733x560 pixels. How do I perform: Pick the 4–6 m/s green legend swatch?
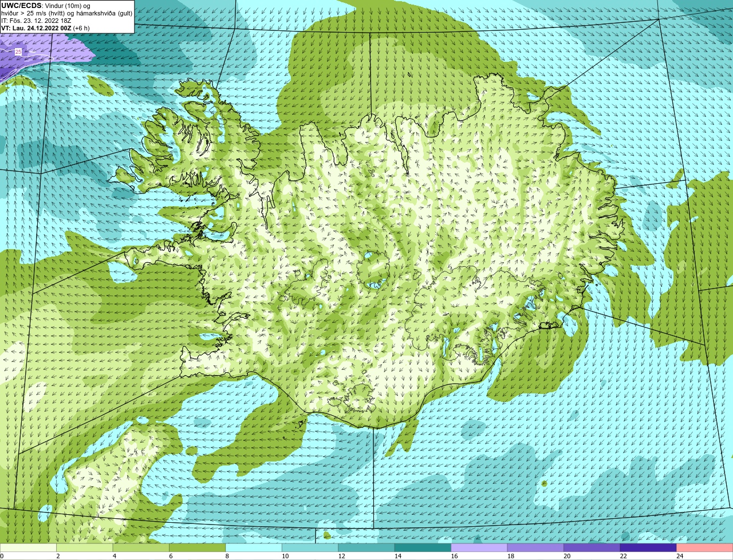141,548
